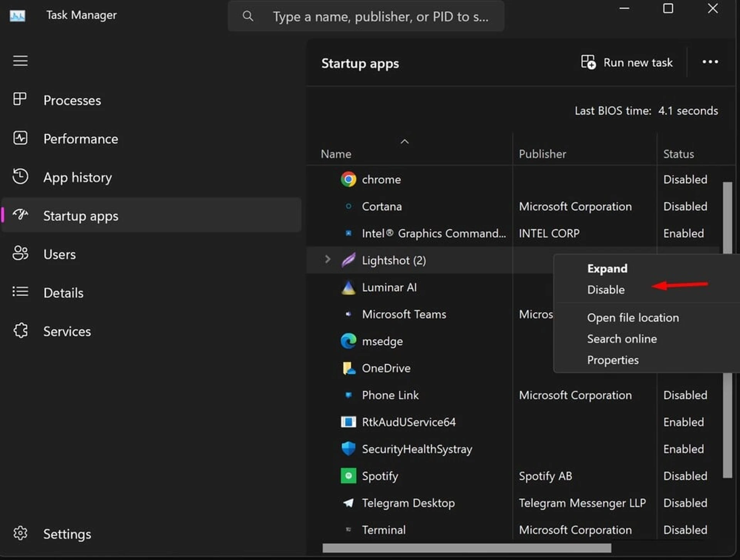Image resolution: width=740 pixels, height=560 pixels.
Task: Click the Settings gear icon
Action: (x=20, y=533)
